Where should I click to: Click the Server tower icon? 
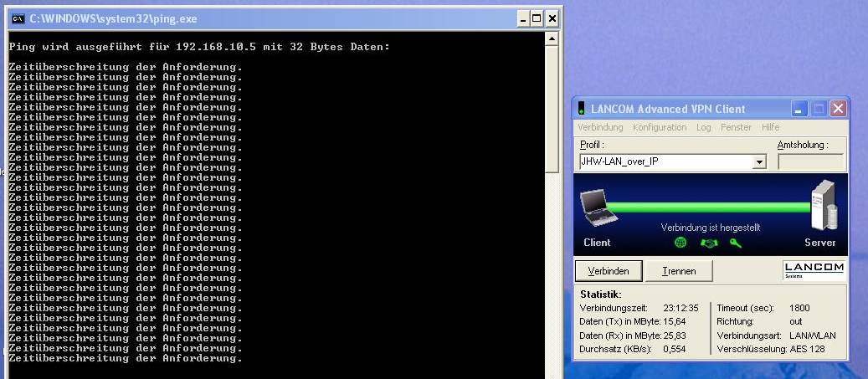pos(823,205)
